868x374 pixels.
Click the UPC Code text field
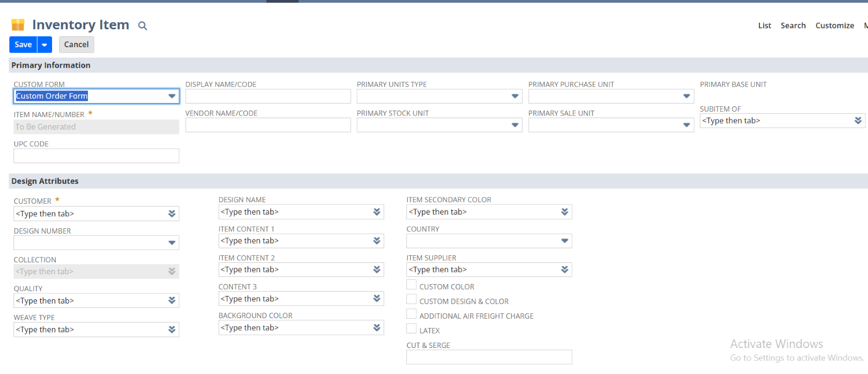coord(96,156)
